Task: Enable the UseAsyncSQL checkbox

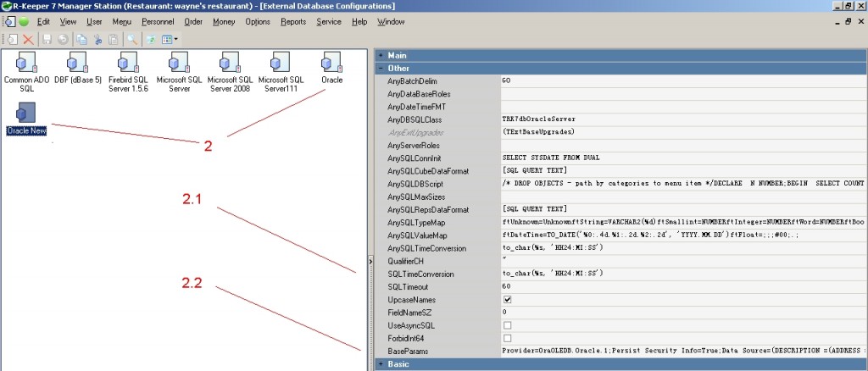Action: [508, 325]
